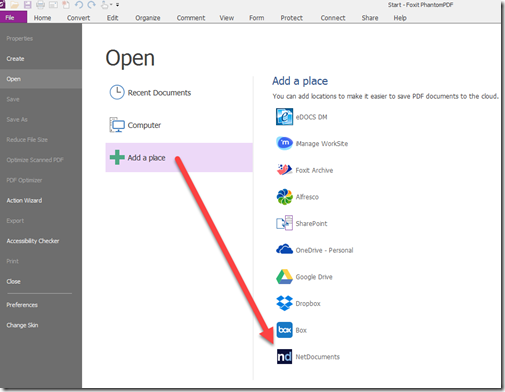505x392 pixels.
Task: Click the OneDrive cloud icon
Action: 284,250
